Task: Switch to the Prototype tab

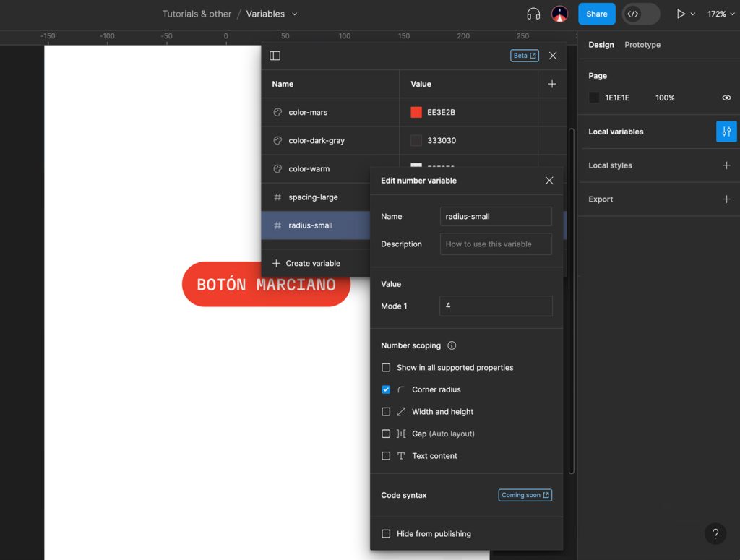Action: (x=642, y=44)
